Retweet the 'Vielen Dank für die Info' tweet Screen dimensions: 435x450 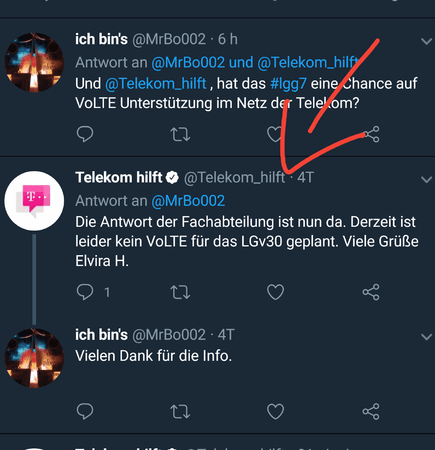click(180, 411)
